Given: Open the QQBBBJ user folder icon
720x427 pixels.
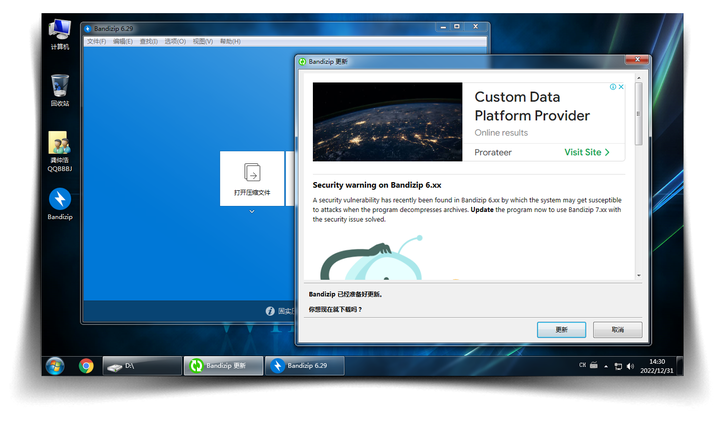Looking at the screenshot, I should pyautogui.click(x=60, y=152).
